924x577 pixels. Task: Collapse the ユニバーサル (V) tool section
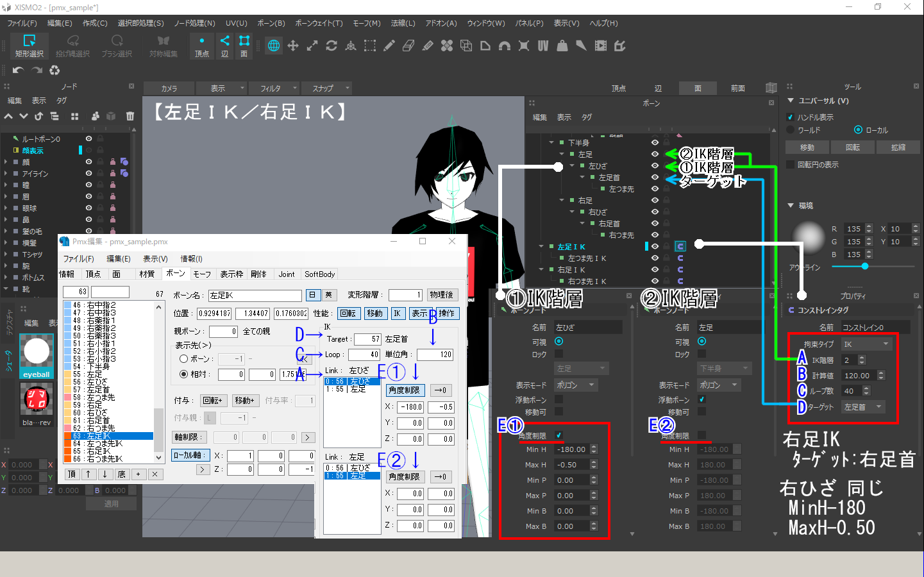pyautogui.click(x=791, y=101)
